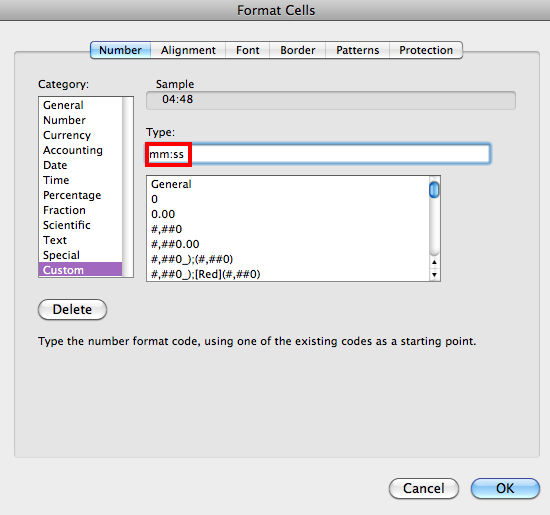The image size is (550, 515).
Task: Click the format list down arrow
Action: click(x=435, y=275)
